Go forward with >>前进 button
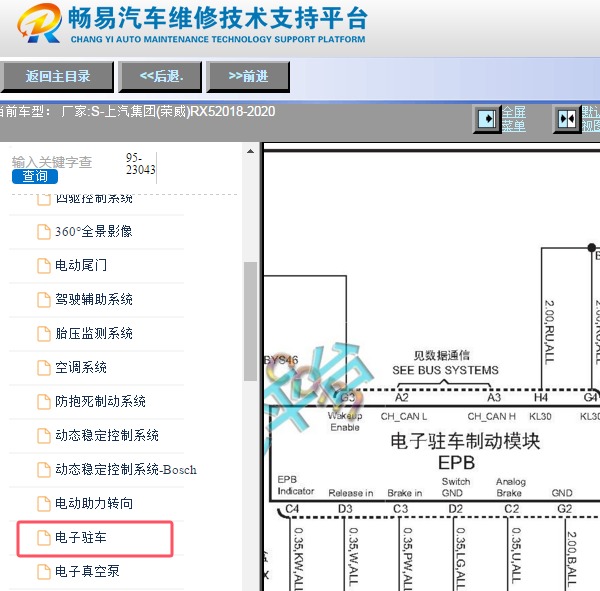Viewport: 600px width, 591px height. click(248, 77)
